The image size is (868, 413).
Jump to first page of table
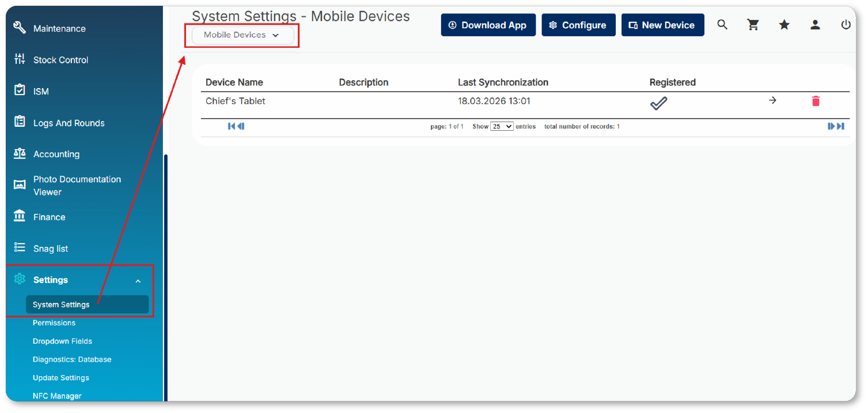coord(231,126)
